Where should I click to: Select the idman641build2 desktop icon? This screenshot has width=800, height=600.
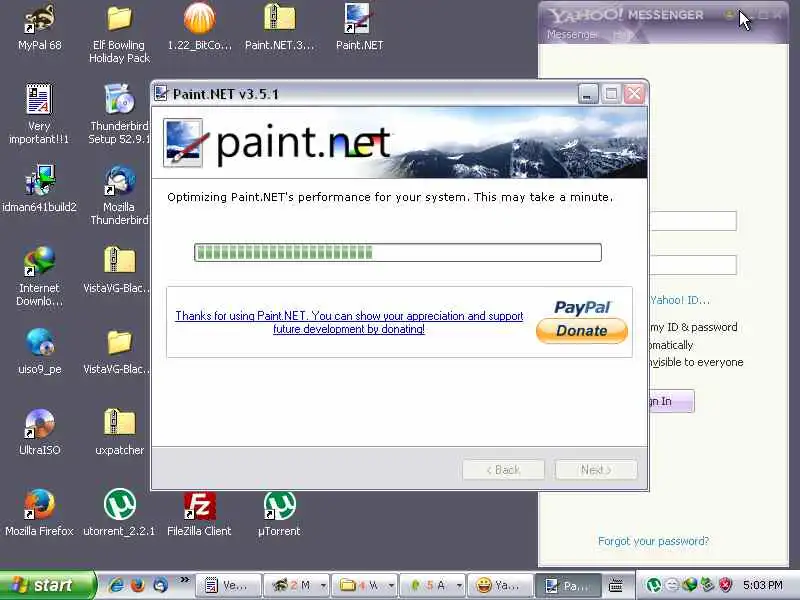(39, 189)
